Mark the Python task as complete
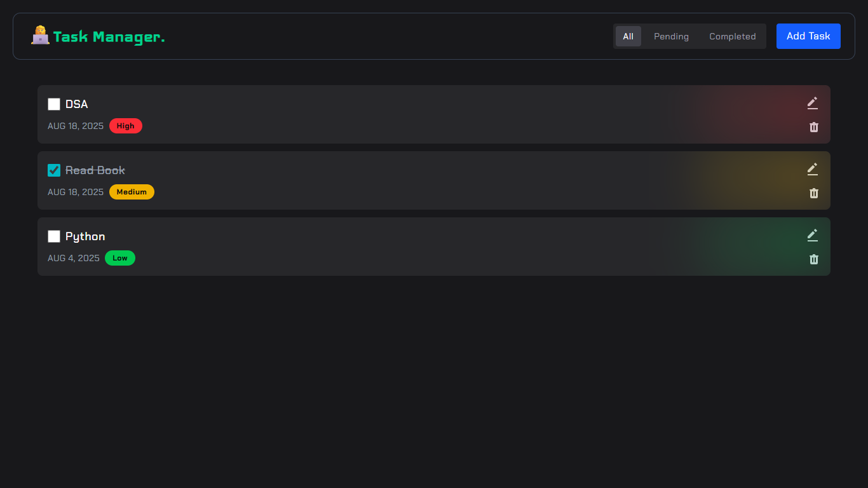Viewport: 868px width, 488px height. [54, 236]
